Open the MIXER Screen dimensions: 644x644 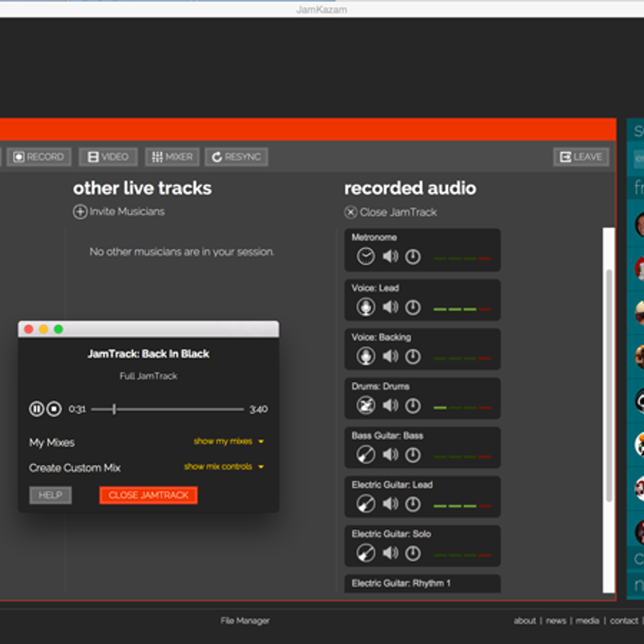pyautogui.click(x=172, y=157)
